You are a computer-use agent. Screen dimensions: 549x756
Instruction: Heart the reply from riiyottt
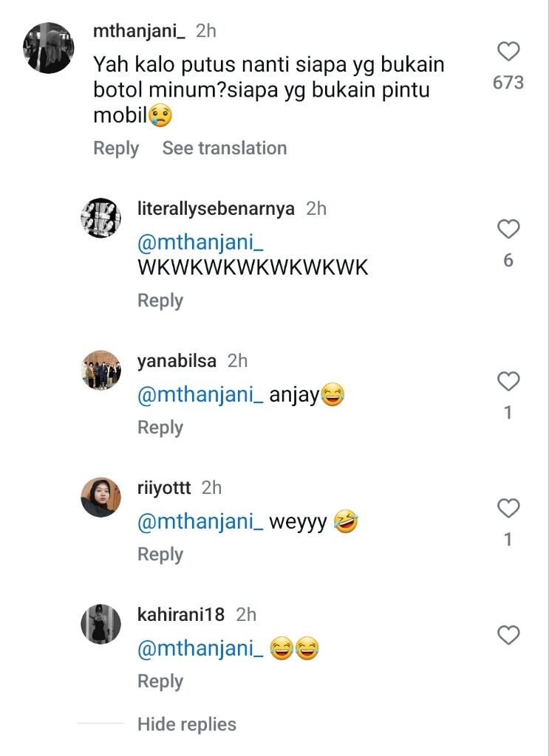[508, 509]
